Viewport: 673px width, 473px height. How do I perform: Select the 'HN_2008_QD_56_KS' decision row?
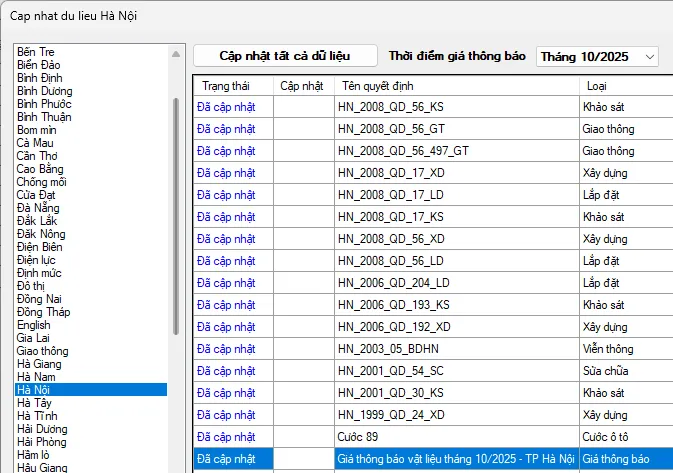[457, 105]
